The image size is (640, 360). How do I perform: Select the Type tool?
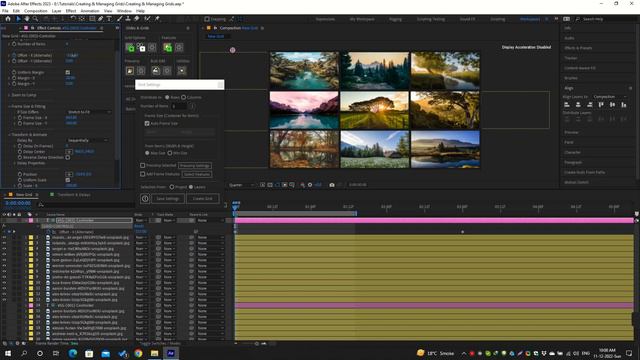point(109,19)
